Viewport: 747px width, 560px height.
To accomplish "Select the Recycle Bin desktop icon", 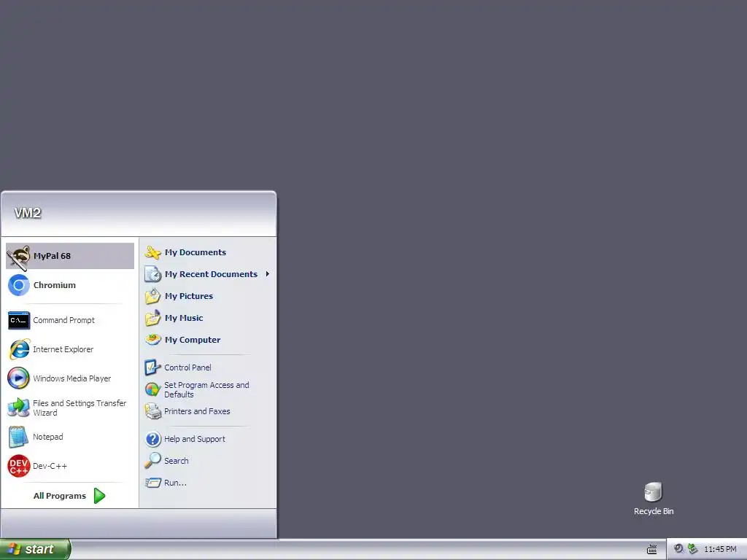I will 653,492.
